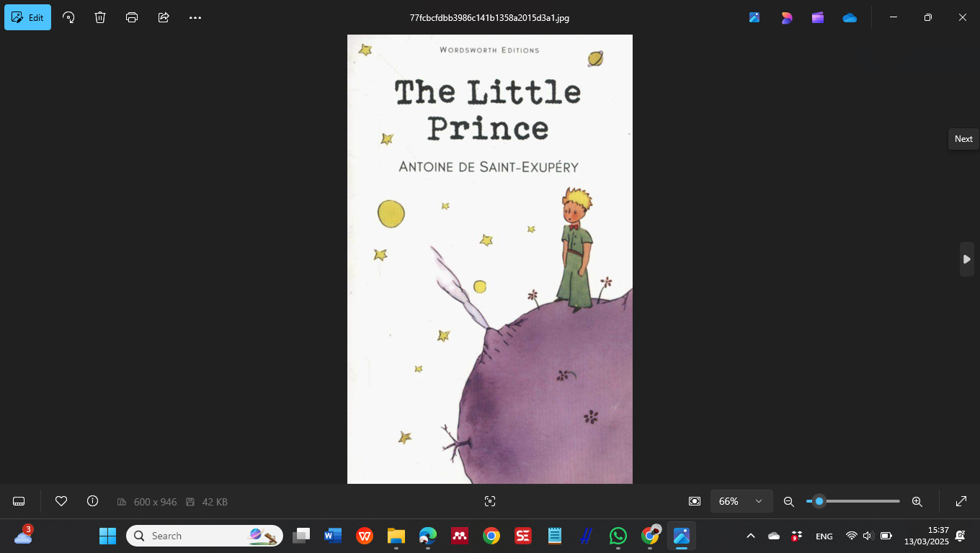Select the 600 x 946 dimensions text
Viewport: 980px width, 553px height.
point(155,502)
